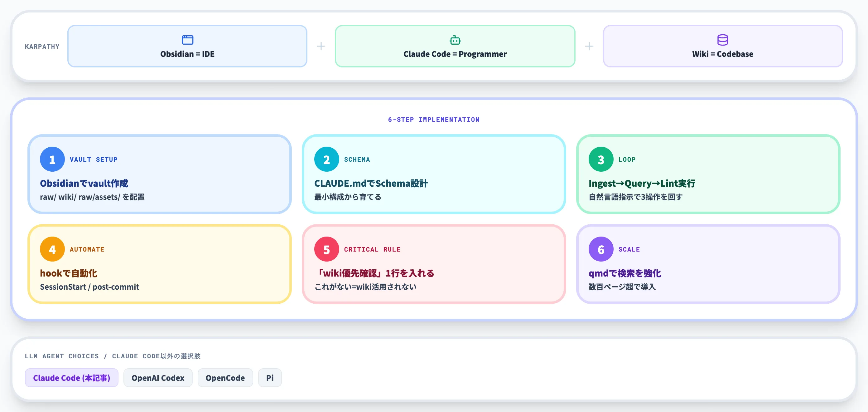Image resolution: width=868 pixels, height=412 pixels.
Task: Click the qmdで検索を強化 title
Action: 625,273
